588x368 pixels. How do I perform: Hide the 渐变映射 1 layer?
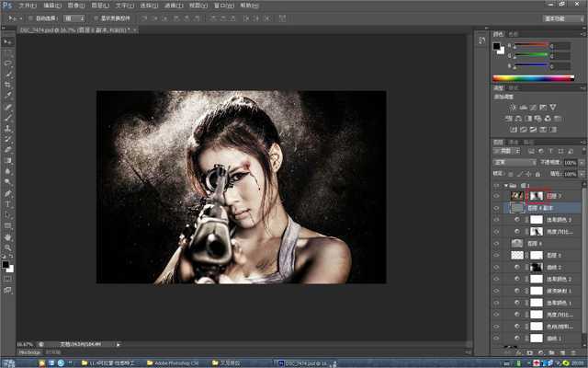click(496, 291)
